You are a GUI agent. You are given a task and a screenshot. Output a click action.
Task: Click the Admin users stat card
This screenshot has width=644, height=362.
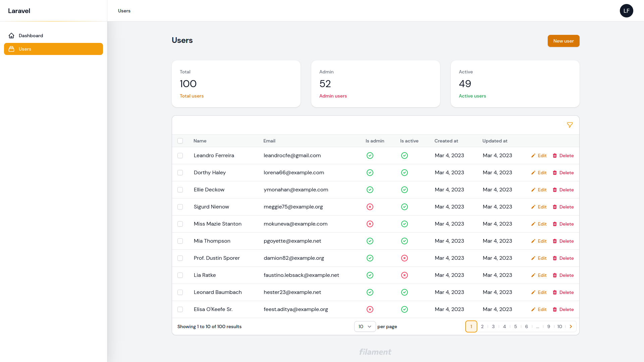tap(375, 83)
